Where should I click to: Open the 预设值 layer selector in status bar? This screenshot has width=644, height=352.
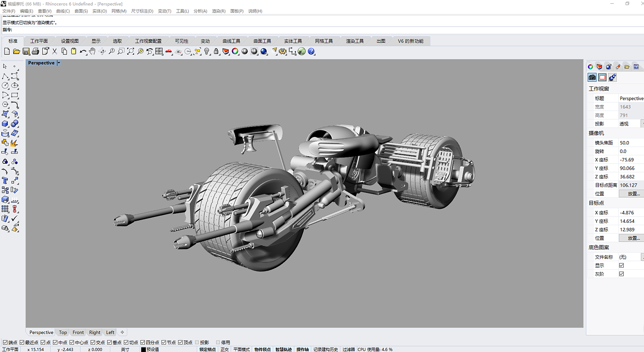pos(152,349)
